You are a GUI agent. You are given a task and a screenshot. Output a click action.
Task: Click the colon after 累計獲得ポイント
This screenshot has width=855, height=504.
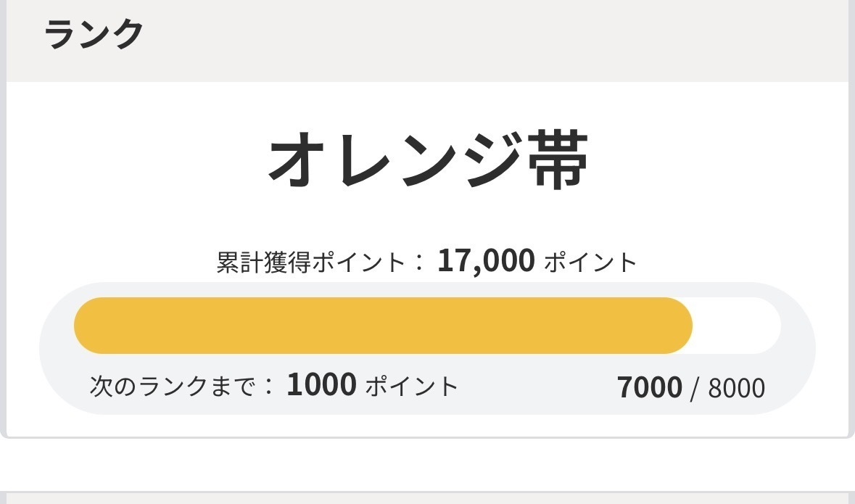(x=418, y=263)
